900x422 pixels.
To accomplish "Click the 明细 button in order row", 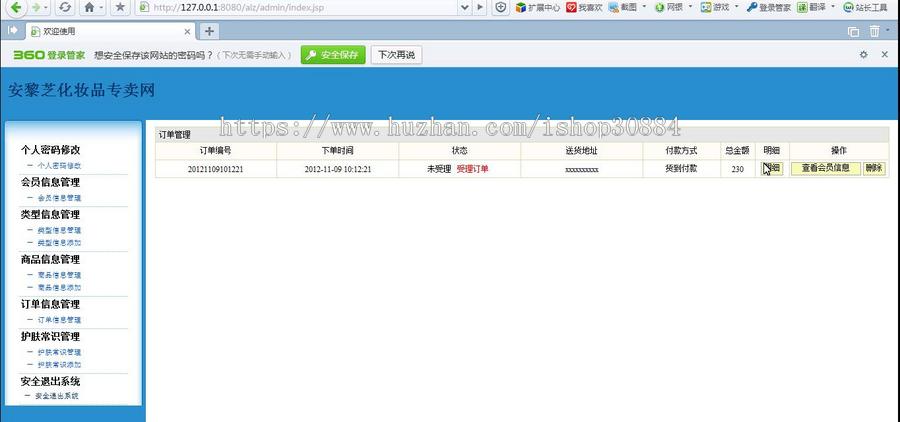I will click(x=772, y=168).
